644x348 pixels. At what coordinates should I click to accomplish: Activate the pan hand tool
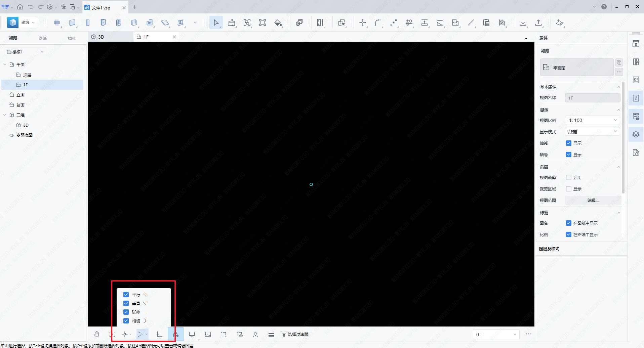coord(96,334)
